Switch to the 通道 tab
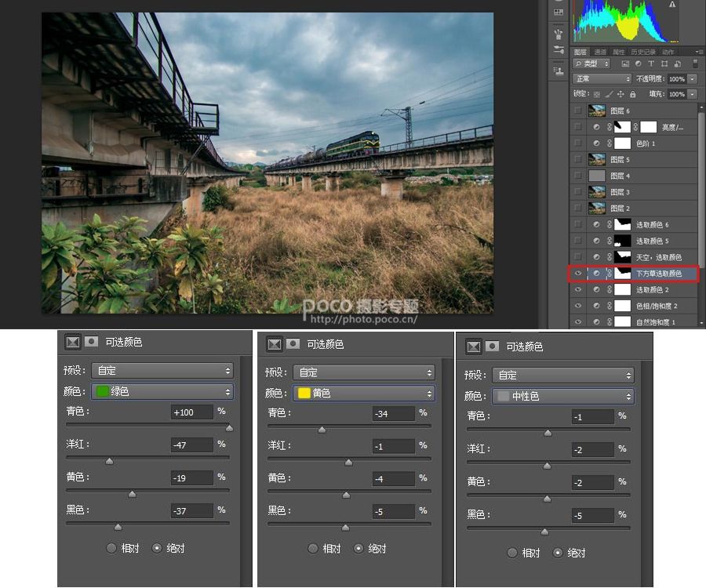The width and height of the screenshot is (706, 588). pos(600,52)
